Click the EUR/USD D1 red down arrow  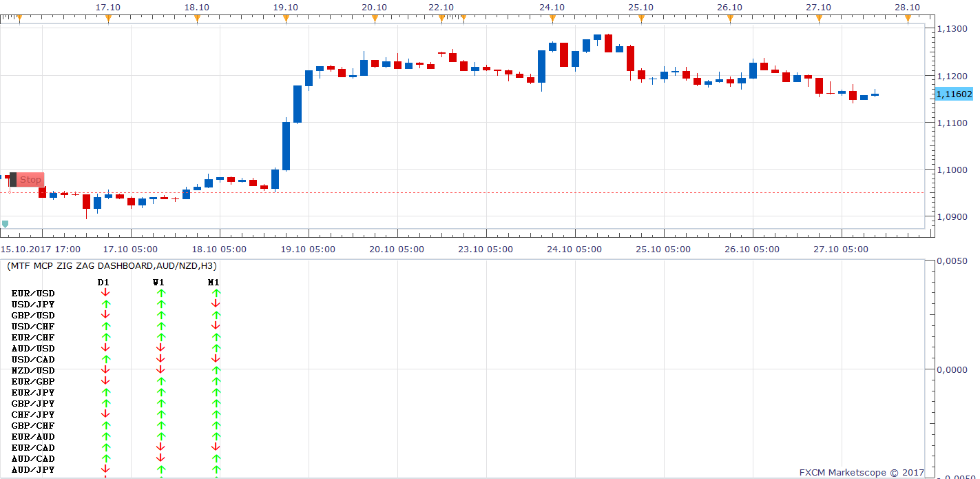[105, 293]
